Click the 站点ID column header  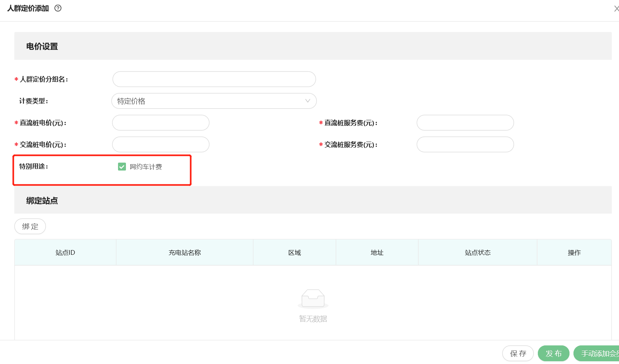pyautogui.click(x=65, y=252)
